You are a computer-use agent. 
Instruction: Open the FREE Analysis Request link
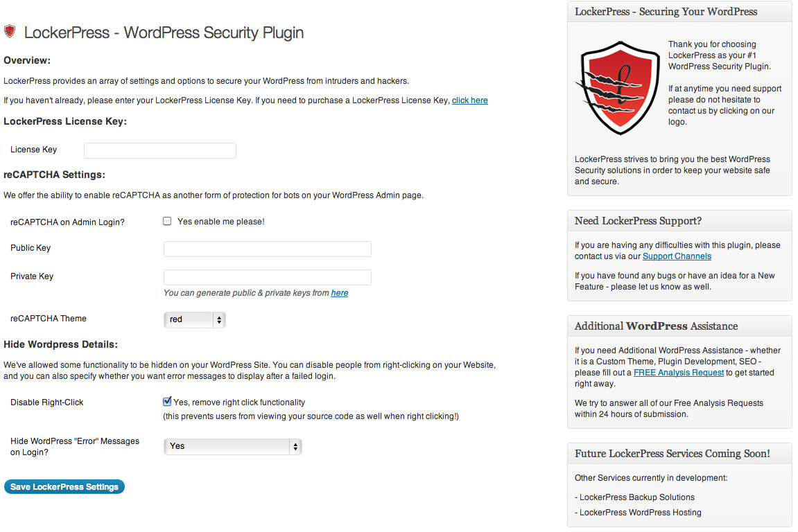[678, 373]
